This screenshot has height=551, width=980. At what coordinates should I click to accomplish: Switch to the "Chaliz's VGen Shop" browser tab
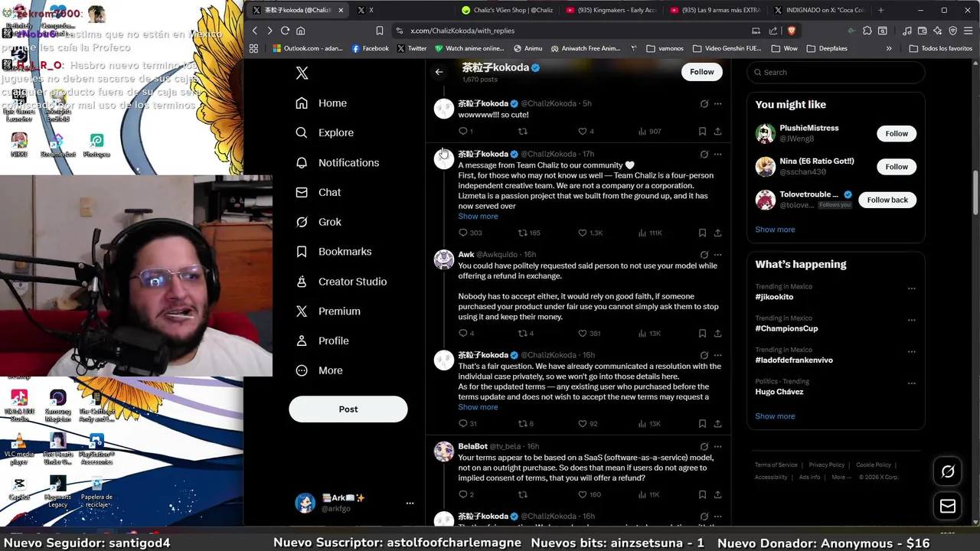click(506, 10)
